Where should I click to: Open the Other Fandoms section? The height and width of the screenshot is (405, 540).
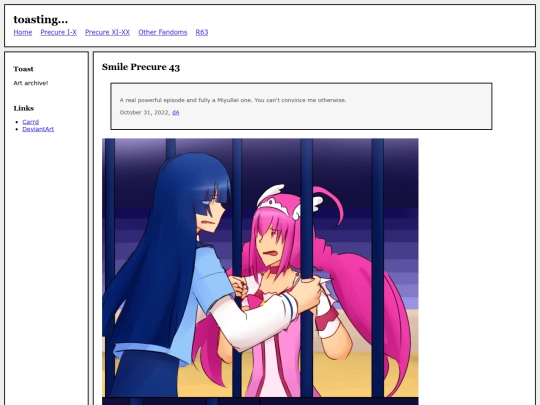click(163, 32)
